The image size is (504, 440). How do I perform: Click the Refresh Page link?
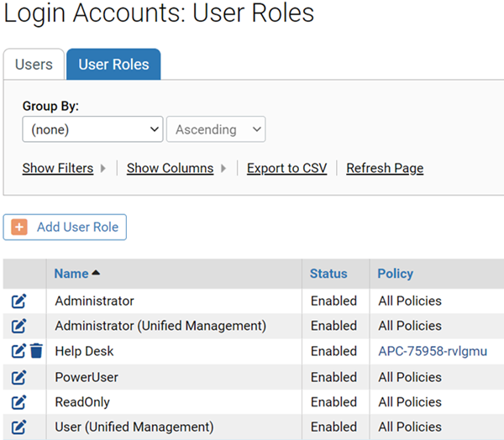[x=385, y=168]
